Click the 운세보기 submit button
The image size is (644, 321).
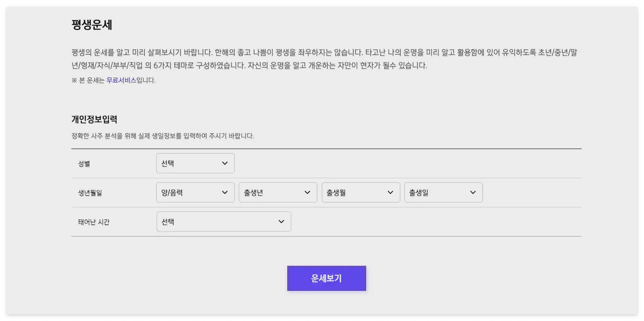[326, 278]
